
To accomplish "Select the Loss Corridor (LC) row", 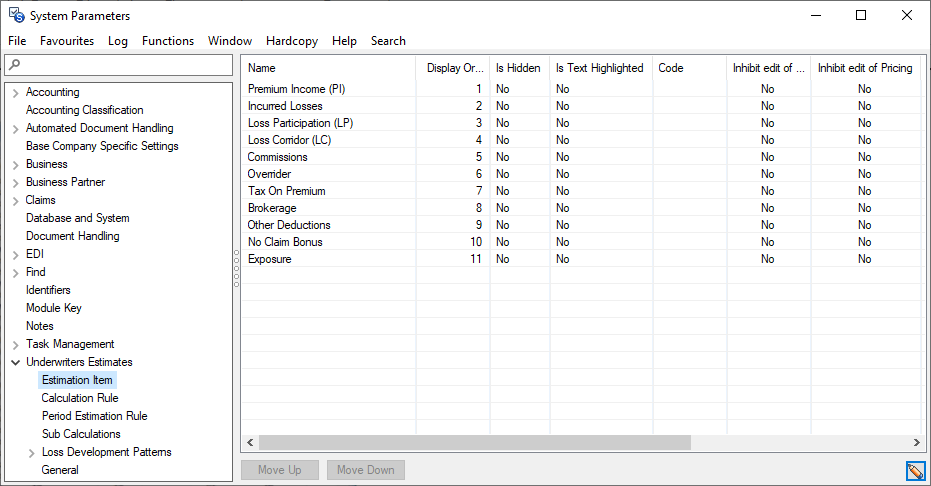I will [x=289, y=140].
